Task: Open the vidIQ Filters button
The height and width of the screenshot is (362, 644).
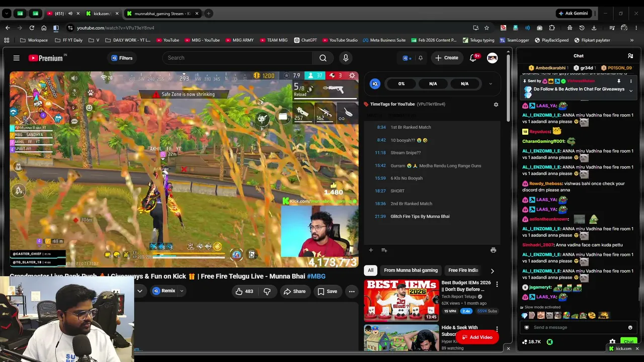Action: point(122,58)
